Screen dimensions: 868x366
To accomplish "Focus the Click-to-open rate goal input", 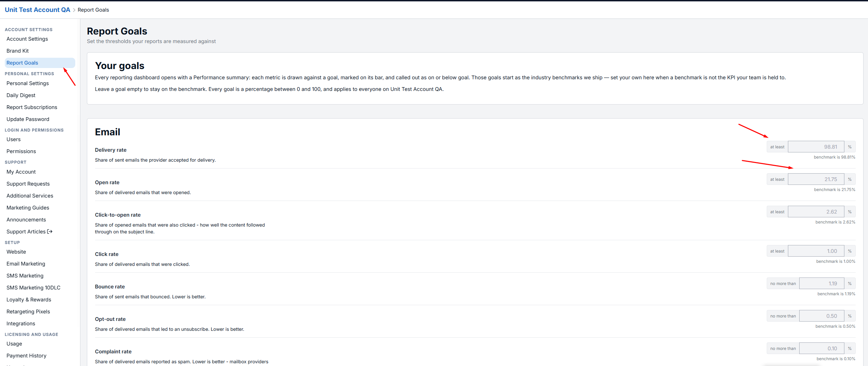I will click(x=816, y=212).
